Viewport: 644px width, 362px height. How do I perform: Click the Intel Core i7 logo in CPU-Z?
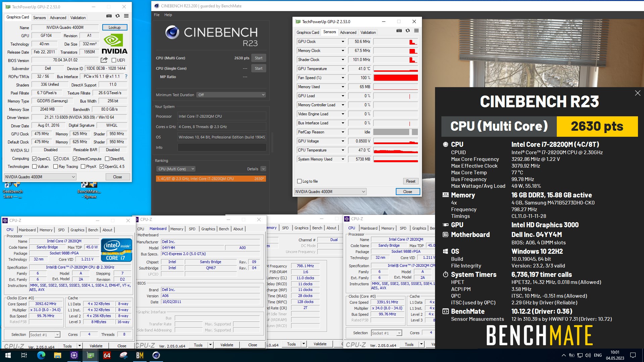point(116,250)
